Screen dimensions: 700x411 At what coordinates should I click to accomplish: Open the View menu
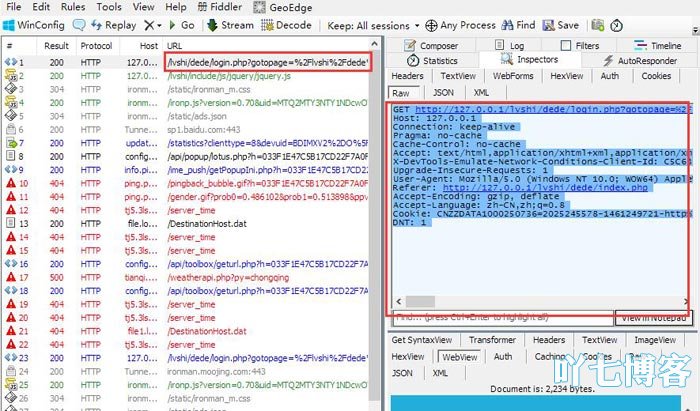click(143, 7)
